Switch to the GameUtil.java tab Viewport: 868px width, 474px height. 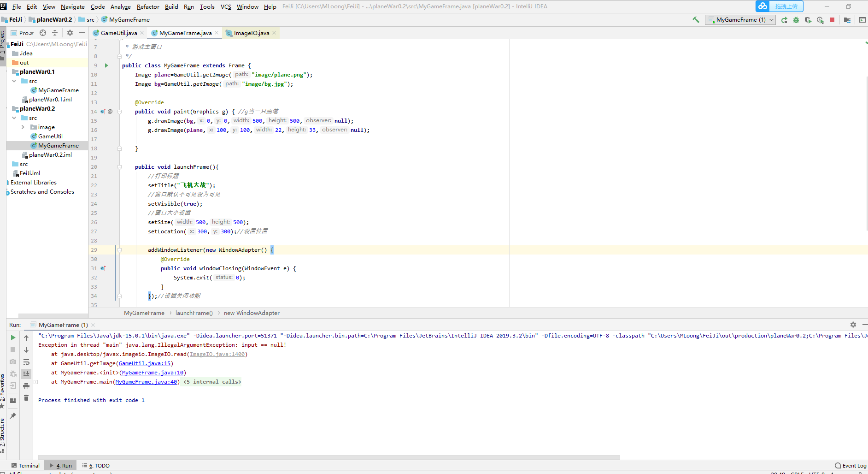click(x=118, y=33)
